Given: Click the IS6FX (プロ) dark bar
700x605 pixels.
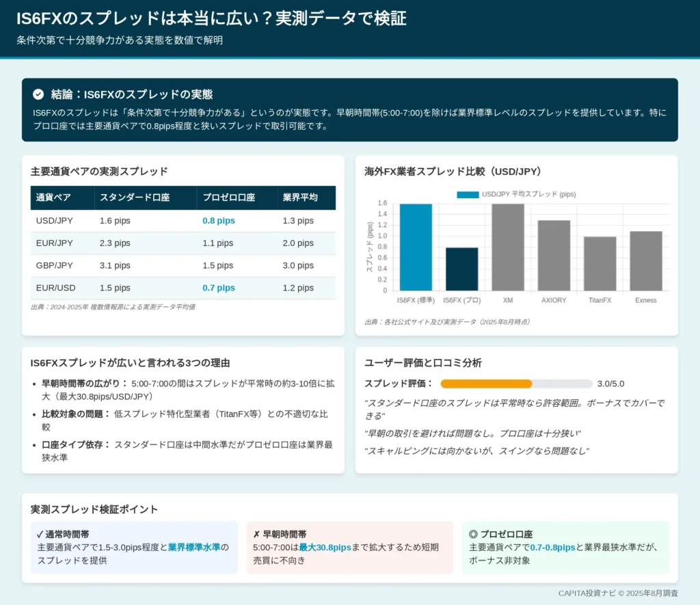Looking at the screenshot, I should [x=461, y=269].
